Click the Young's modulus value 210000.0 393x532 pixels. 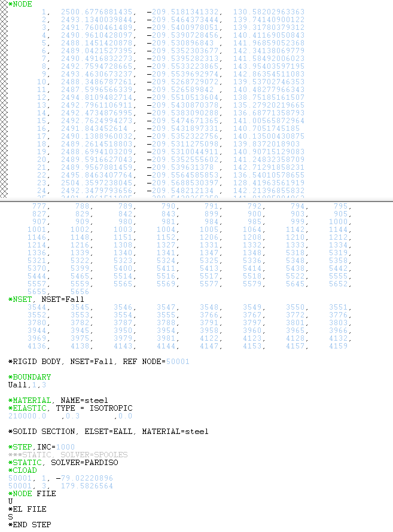27,416
